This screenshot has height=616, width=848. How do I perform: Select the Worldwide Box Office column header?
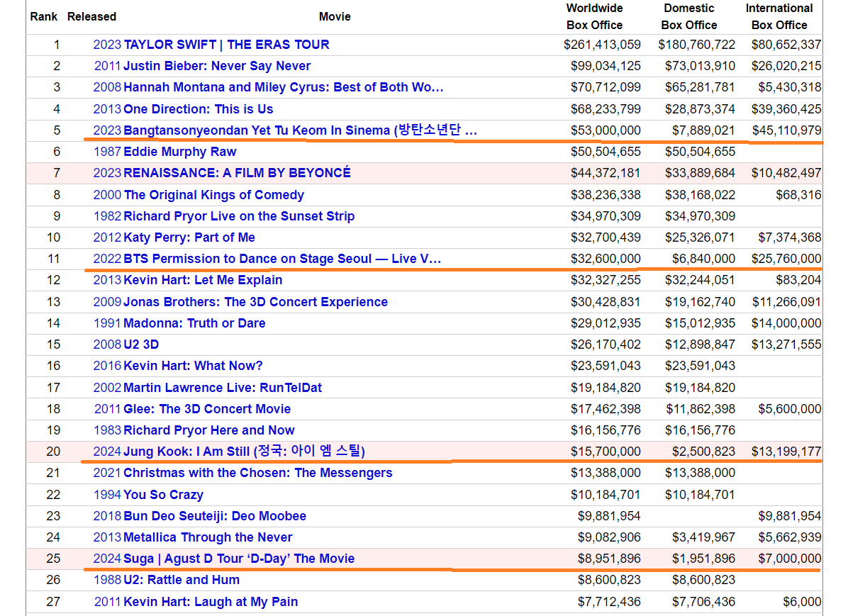click(594, 17)
